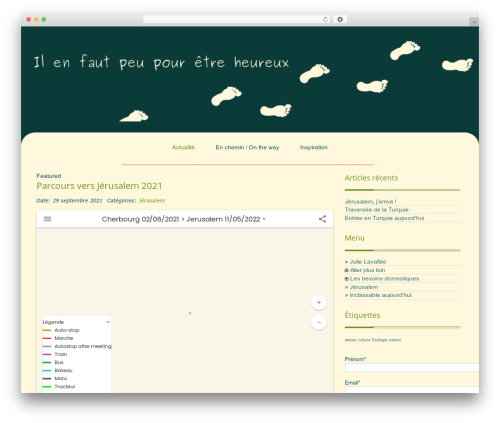This screenshot has height=423, width=500.
Task: Click the Étiquettes tag cloud links
Action: [373, 340]
